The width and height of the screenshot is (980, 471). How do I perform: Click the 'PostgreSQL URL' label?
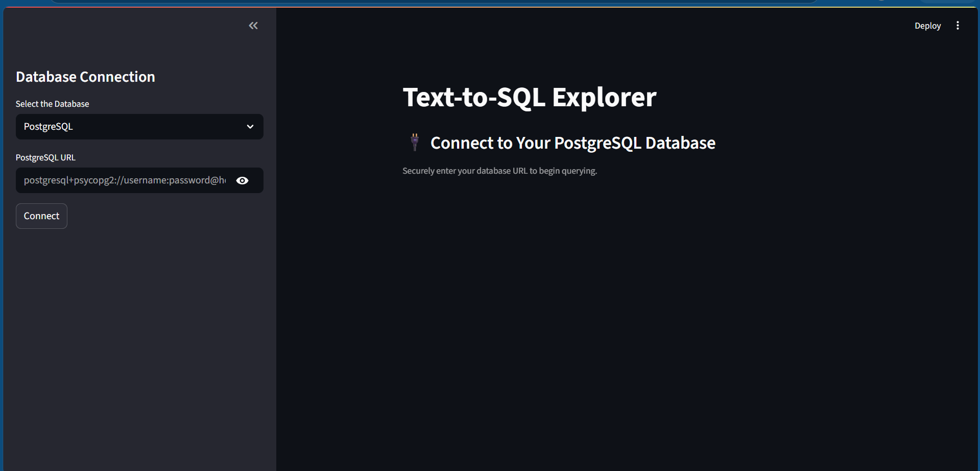tap(45, 157)
